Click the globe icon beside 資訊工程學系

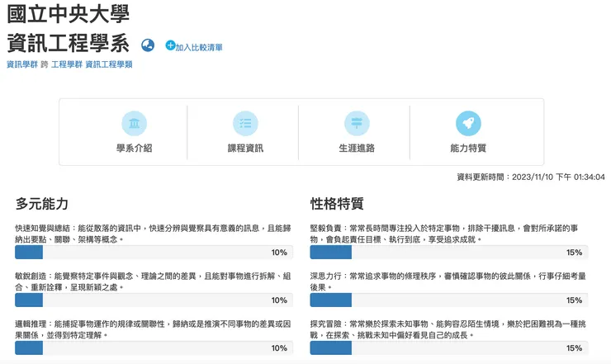coord(148,45)
